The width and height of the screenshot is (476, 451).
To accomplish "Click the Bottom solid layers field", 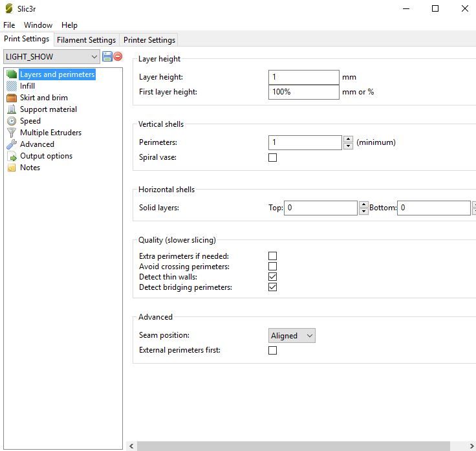I will point(434,208).
